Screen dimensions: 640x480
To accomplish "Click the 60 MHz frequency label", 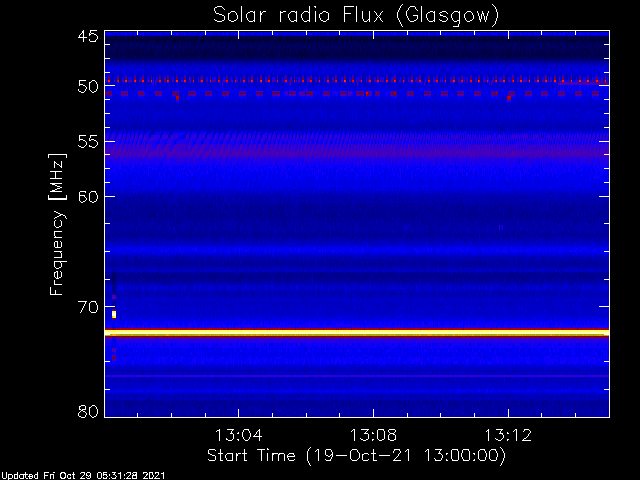I will tap(88, 196).
